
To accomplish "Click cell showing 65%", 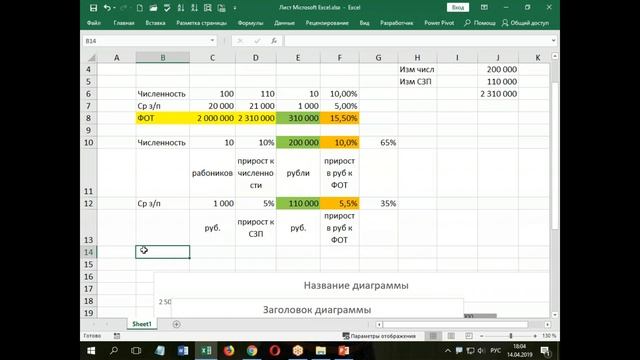I will tap(379, 142).
